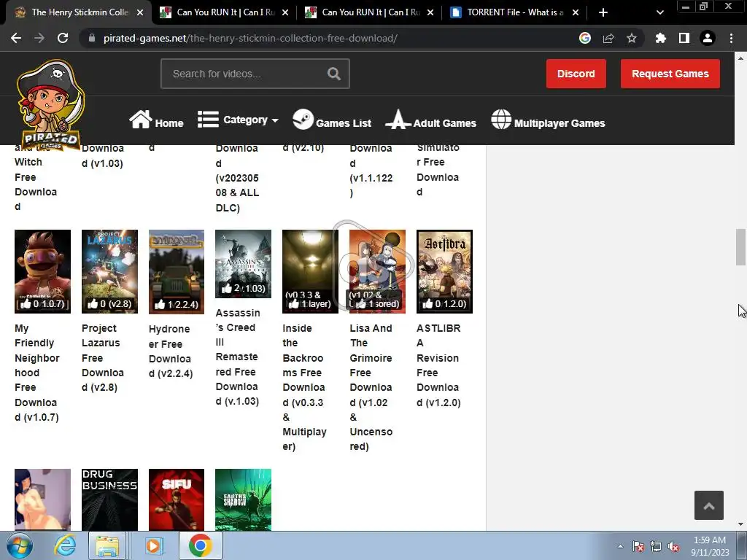Switch to second Can You RUN It tab

click(x=369, y=12)
